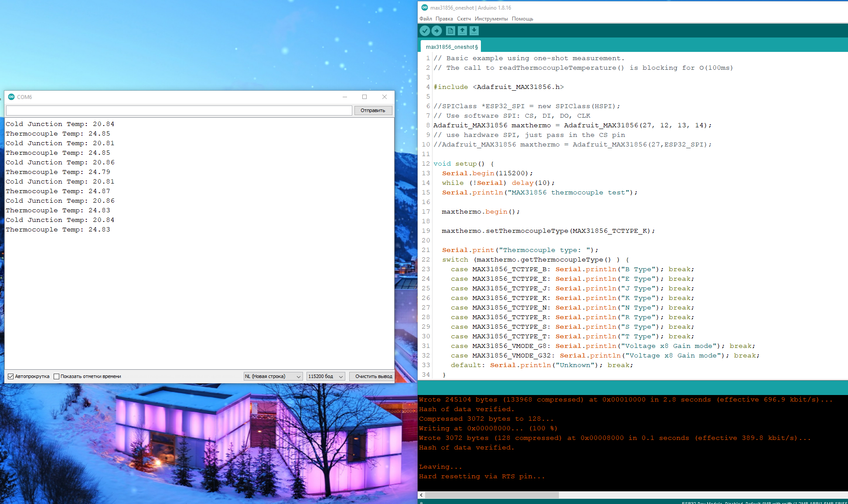This screenshot has height=504, width=848.
Task: Click the Upload arrow icon
Action: coord(437,31)
